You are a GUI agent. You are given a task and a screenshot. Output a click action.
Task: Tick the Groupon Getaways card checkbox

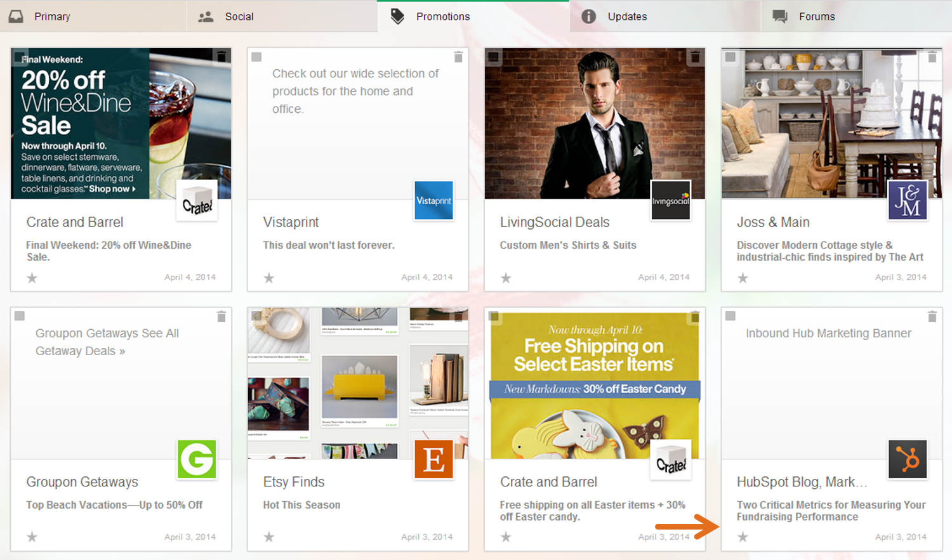tap(20, 316)
